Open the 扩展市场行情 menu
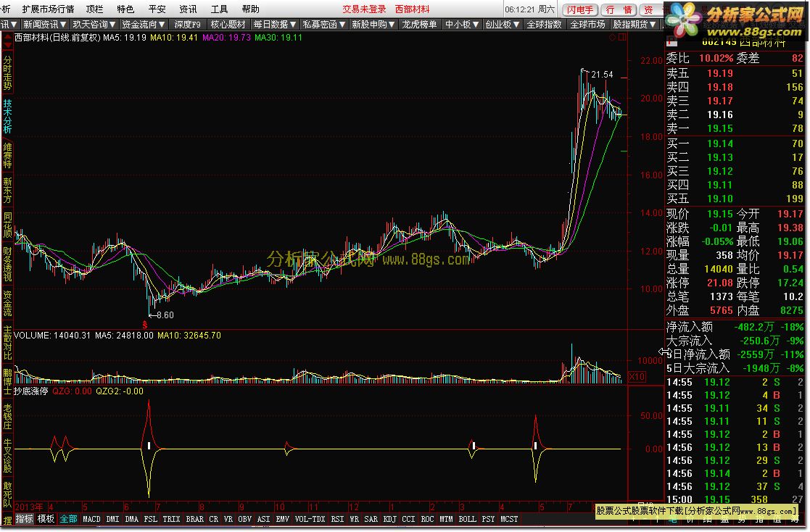The width and height of the screenshot is (810, 532). pos(48,9)
